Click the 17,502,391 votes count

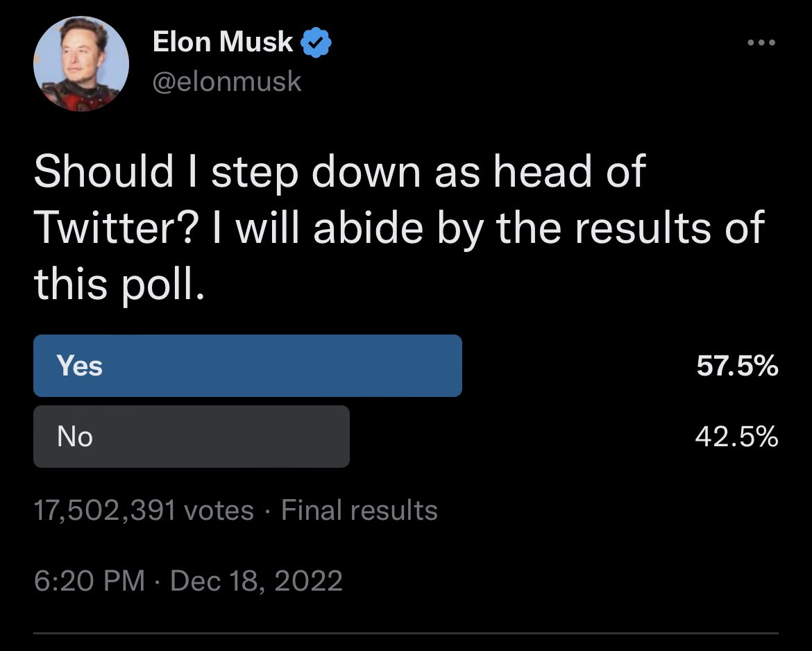click(x=144, y=510)
